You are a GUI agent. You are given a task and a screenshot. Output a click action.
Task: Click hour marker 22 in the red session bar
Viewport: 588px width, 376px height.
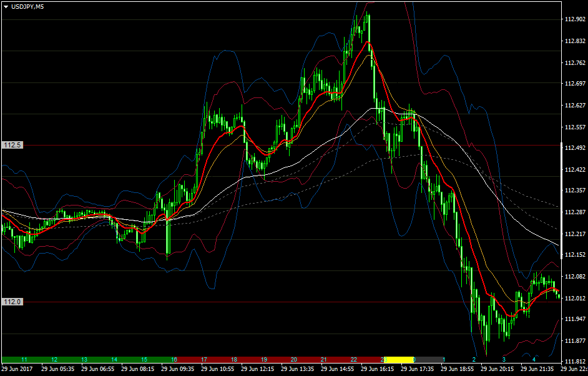pos(353,360)
